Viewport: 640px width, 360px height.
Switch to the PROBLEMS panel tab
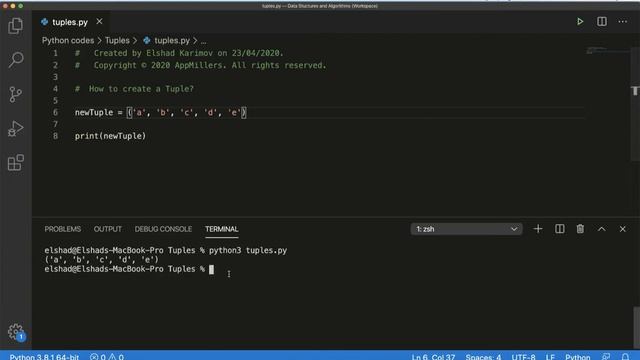coord(62,229)
